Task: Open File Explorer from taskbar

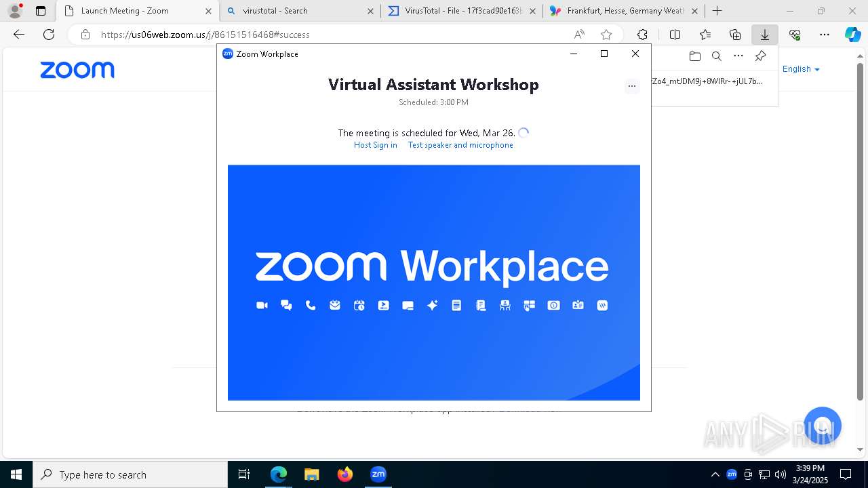Action: (311, 474)
